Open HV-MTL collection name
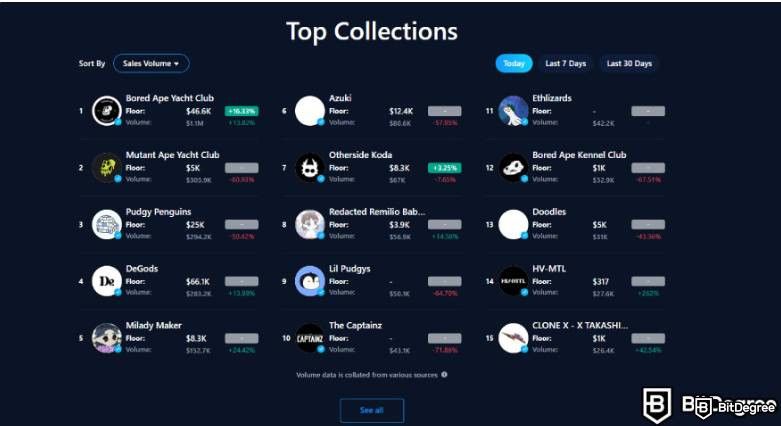 coord(549,269)
